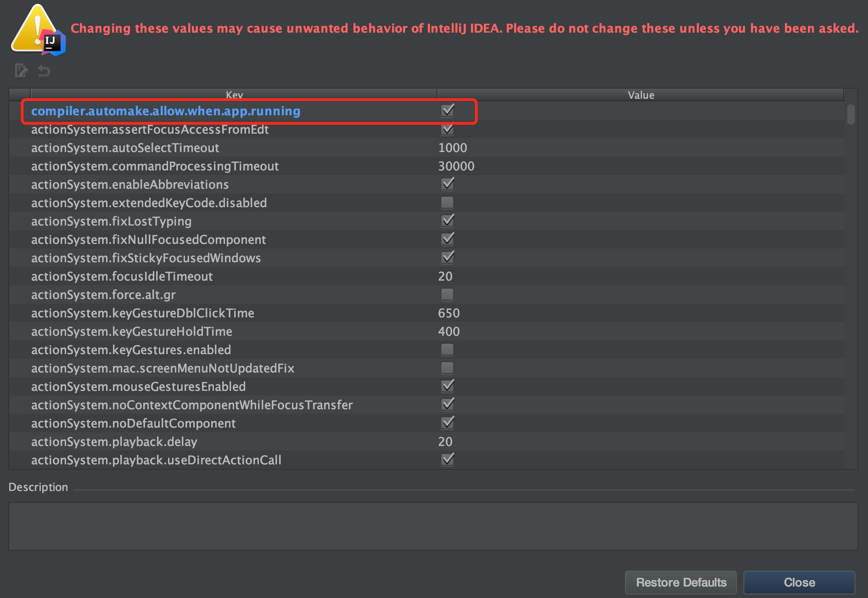Select the actionSystem.keyGestureHoldTime key
The image size is (868, 598).
131,332
